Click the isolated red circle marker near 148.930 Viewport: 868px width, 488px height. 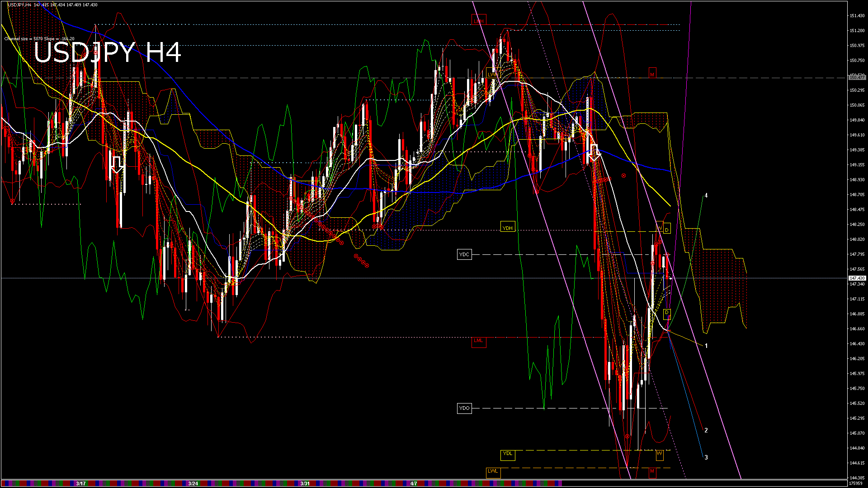tap(624, 175)
